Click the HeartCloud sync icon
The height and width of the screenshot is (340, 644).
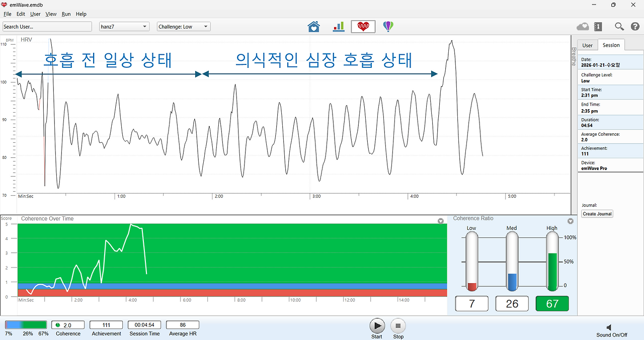click(583, 27)
